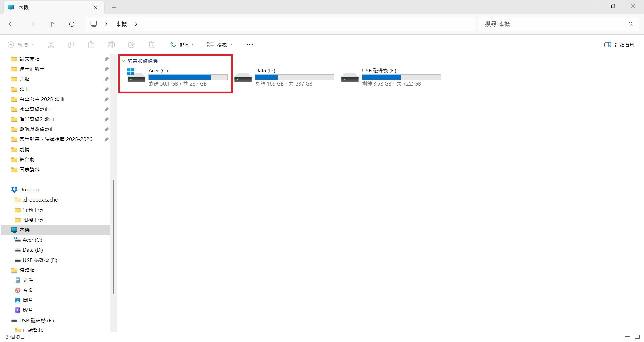Click the navigation pane scrollbar
The height and width of the screenshot is (342, 644).
click(114, 237)
